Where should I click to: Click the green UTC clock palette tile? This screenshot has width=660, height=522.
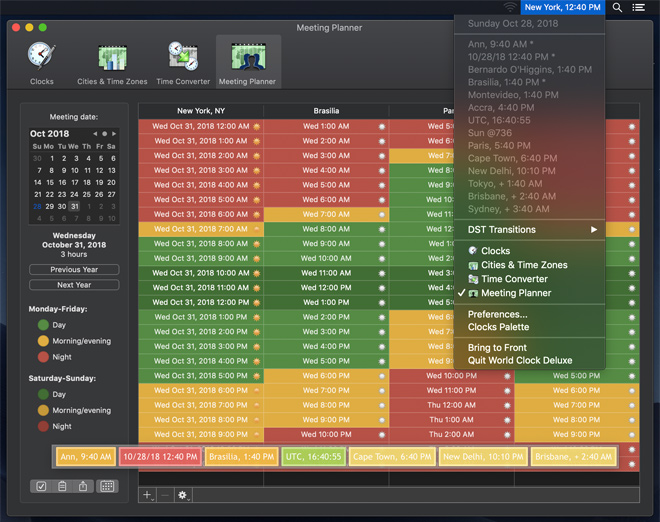coord(314,456)
